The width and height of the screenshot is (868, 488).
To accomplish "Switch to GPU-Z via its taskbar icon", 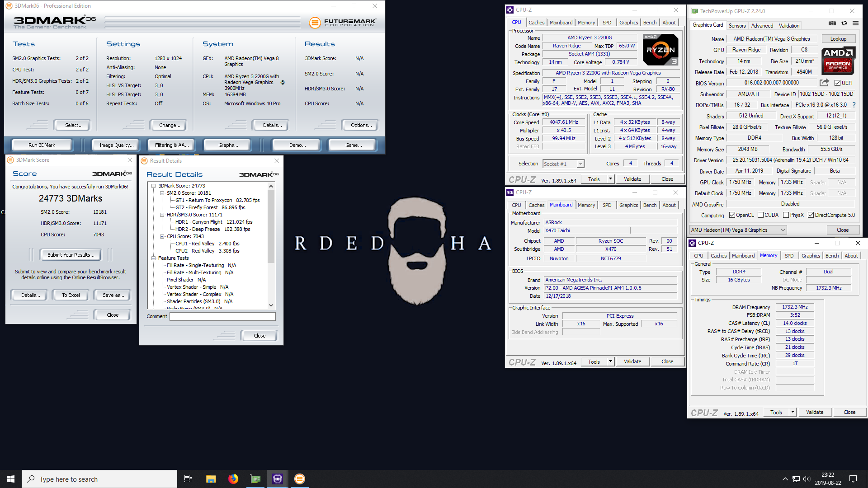I will (255, 479).
